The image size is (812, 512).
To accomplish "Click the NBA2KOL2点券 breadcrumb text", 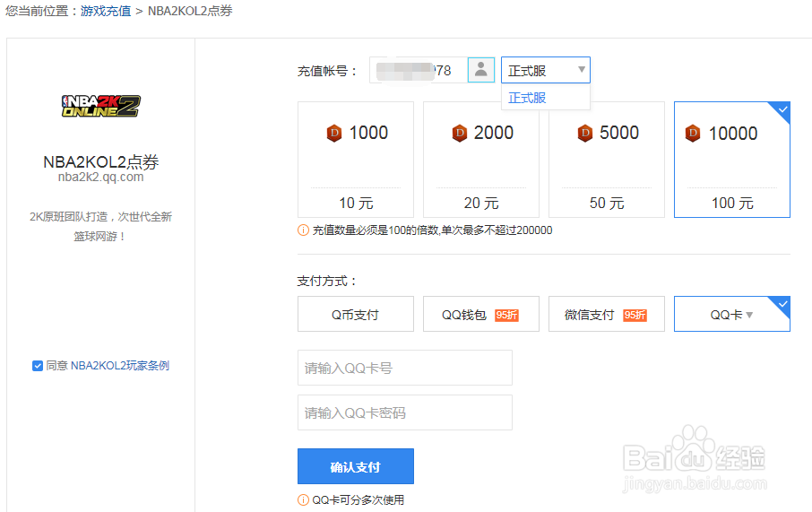I will coord(190,11).
